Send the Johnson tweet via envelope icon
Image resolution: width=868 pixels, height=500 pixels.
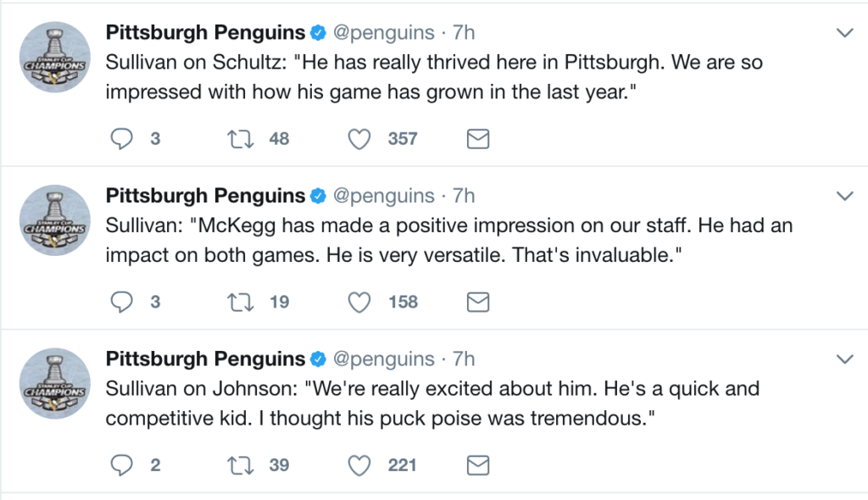coord(479,464)
